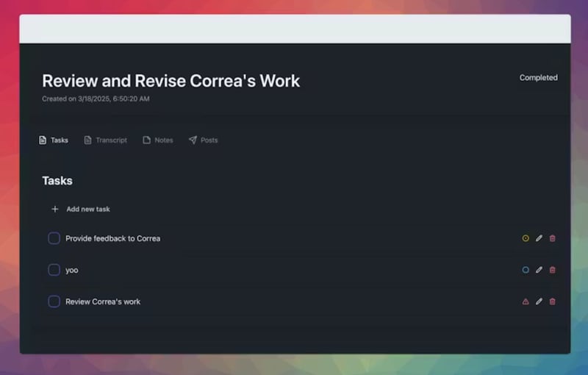Image resolution: width=588 pixels, height=375 pixels.
Task: Go to the Posts tab
Action: point(203,140)
